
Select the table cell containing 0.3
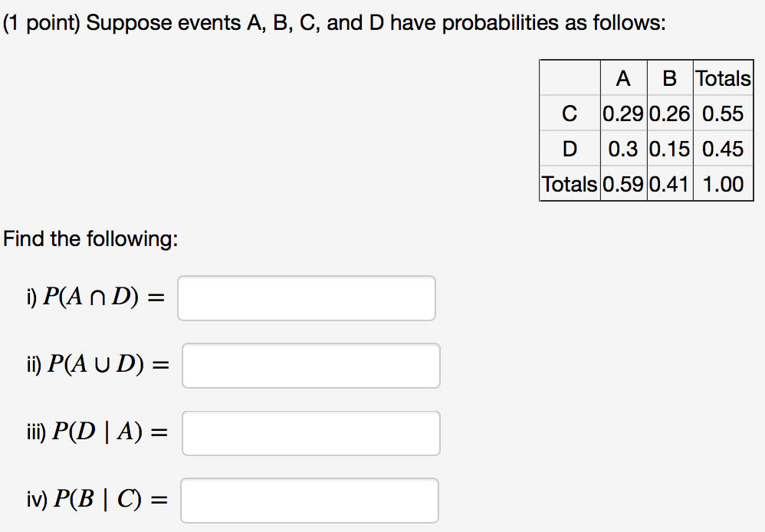[622, 149]
